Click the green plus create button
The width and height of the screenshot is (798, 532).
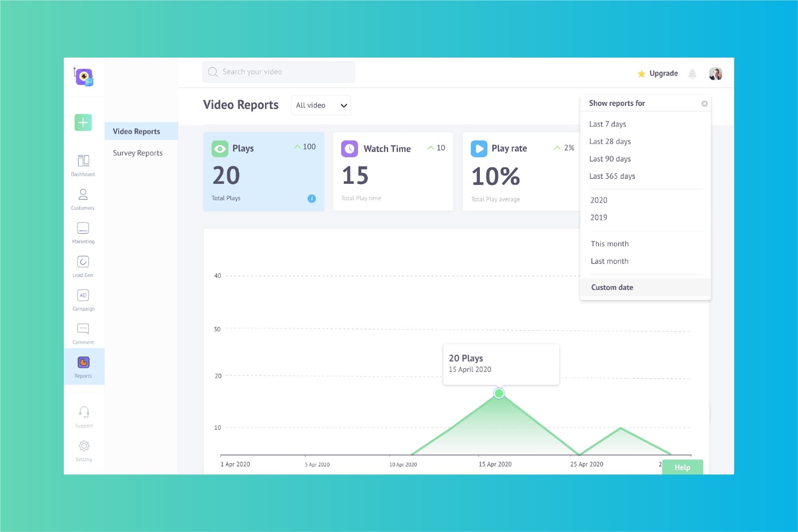click(83, 122)
